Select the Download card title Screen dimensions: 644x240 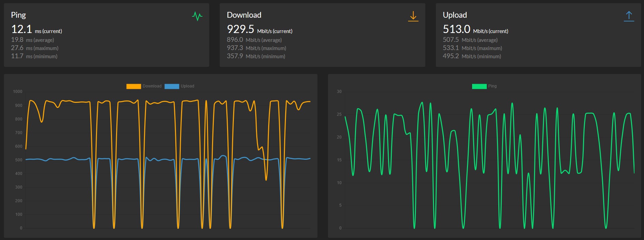[x=244, y=15]
